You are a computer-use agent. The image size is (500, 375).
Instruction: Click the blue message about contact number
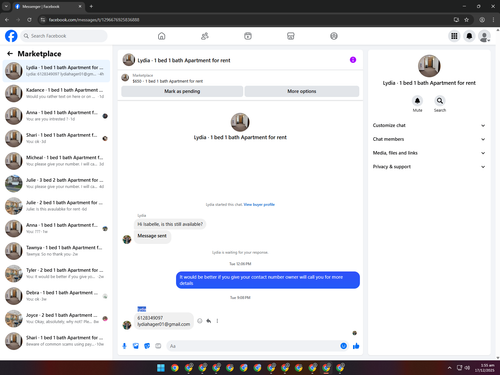pyautogui.click(x=268, y=280)
